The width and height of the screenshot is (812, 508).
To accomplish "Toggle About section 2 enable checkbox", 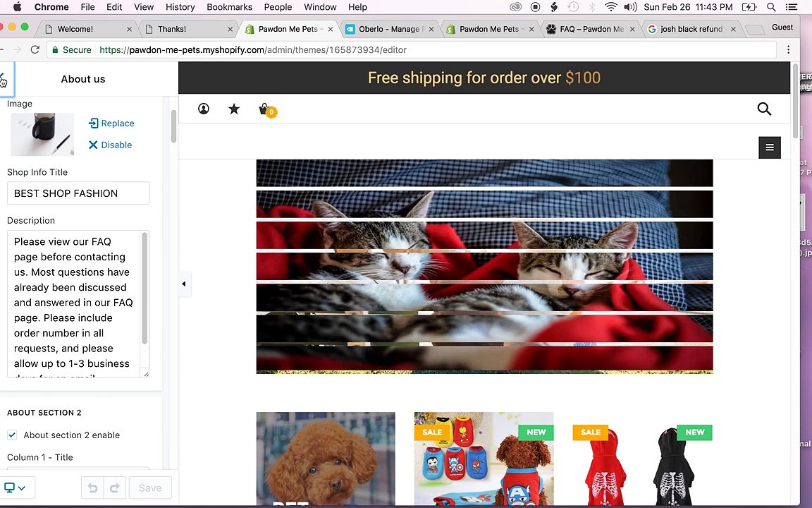I will [12, 435].
